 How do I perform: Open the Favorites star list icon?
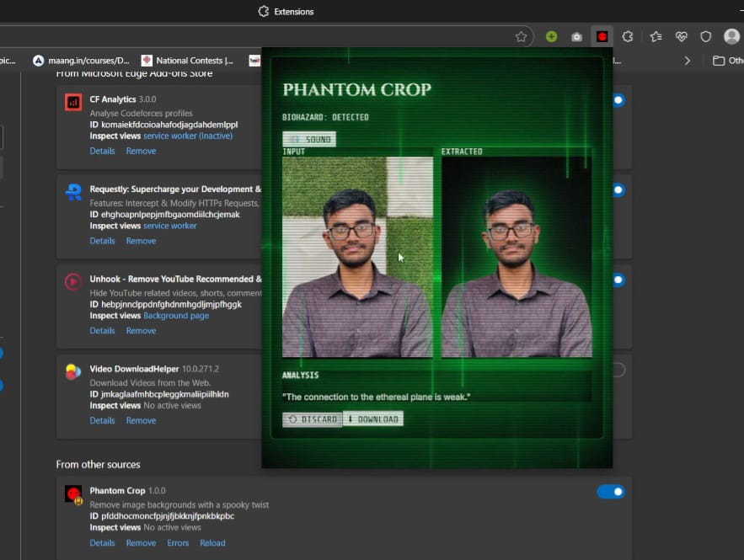coord(656,36)
